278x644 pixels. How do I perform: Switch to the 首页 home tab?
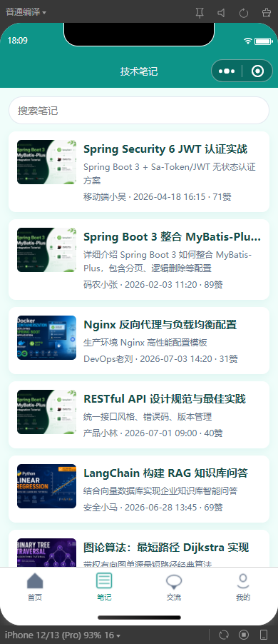tap(35, 588)
